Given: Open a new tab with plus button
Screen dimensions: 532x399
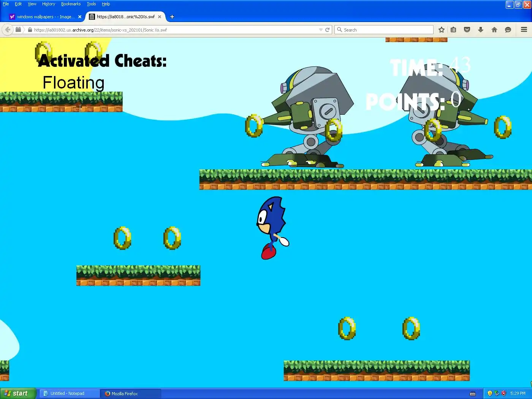Looking at the screenshot, I should tap(172, 17).
